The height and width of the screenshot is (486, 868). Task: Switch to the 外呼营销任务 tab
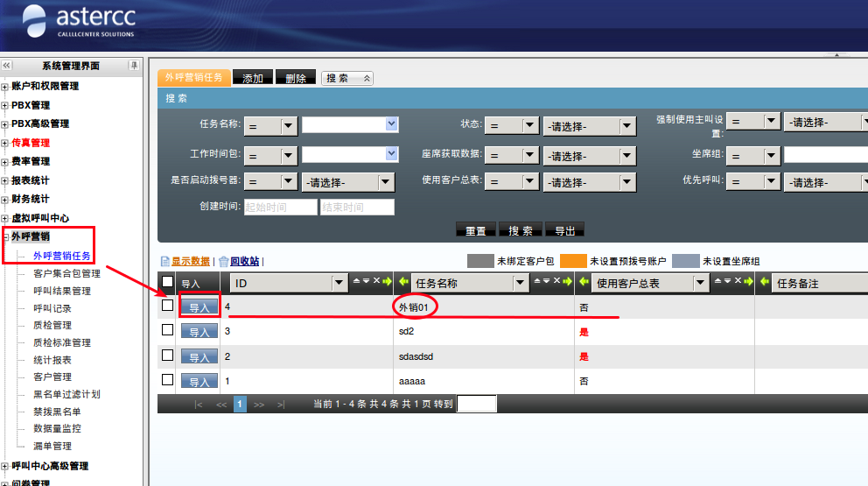tap(194, 77)
